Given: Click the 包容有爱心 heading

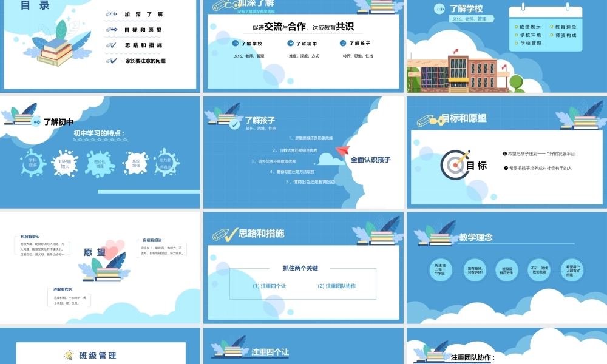Looking at the screenshot, I should coord(30,237).
